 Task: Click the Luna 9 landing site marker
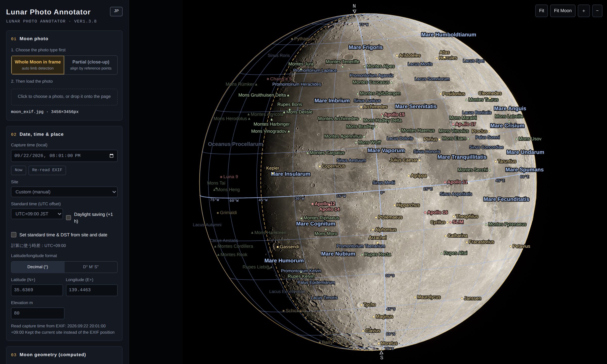(x=221, y=177)
